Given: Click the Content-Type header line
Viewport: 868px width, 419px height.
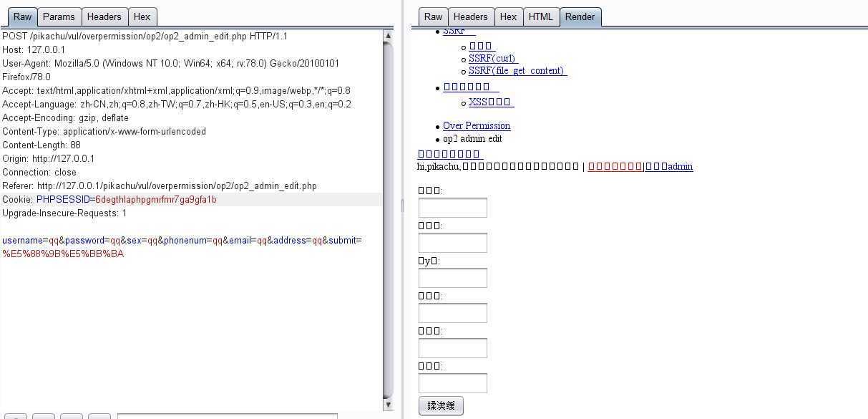Looking at the screenshot, I should click(x=104, y=131).
